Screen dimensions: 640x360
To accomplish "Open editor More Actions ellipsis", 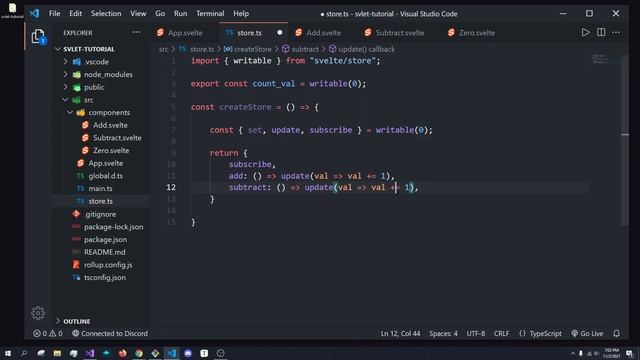I will [616, 32].
